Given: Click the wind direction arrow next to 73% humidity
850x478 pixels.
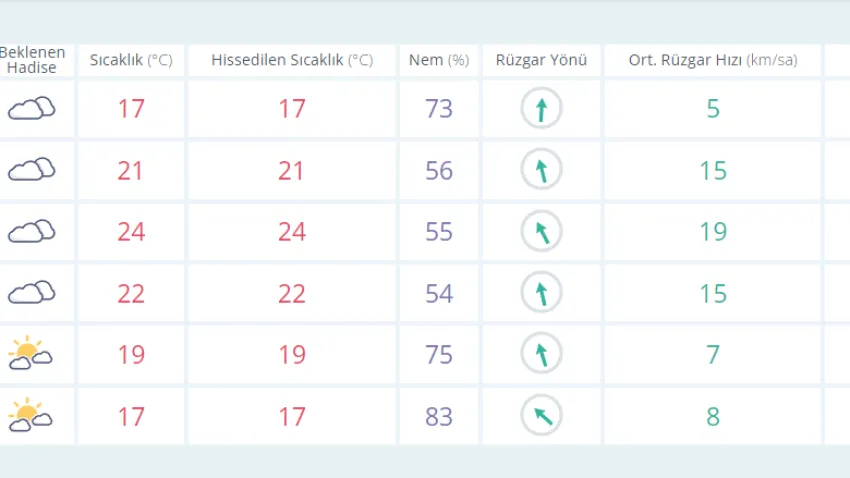Looking at the screenshot, I should pyautogui.click(x=541, y=109).
